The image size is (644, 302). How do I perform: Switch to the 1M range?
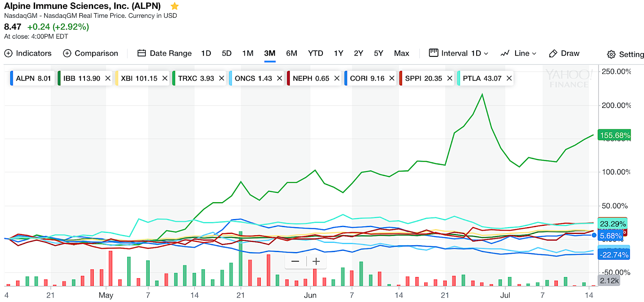[x=248, y=53]
